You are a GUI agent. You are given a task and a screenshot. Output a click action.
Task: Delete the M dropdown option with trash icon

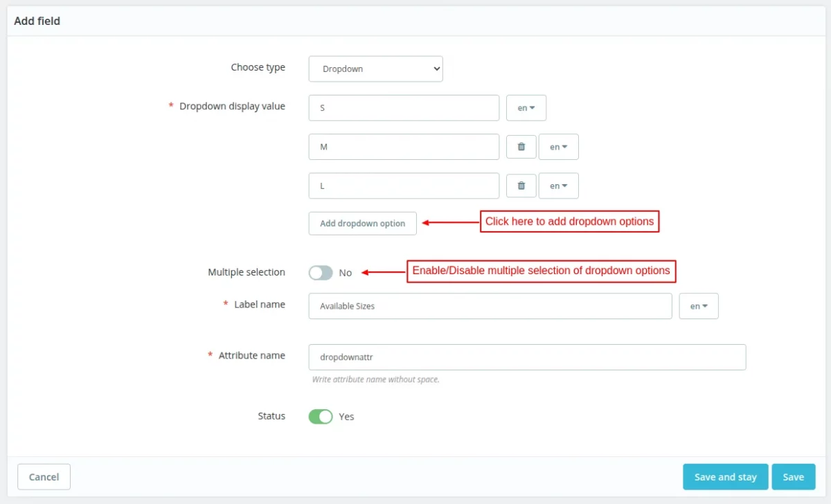[x=521, y=147]
